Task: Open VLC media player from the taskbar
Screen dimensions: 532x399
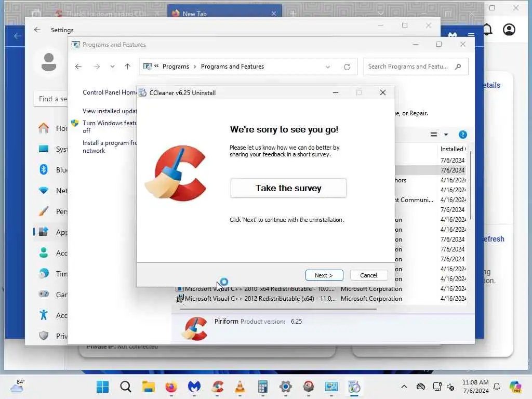Action: (x=240, y=387)
